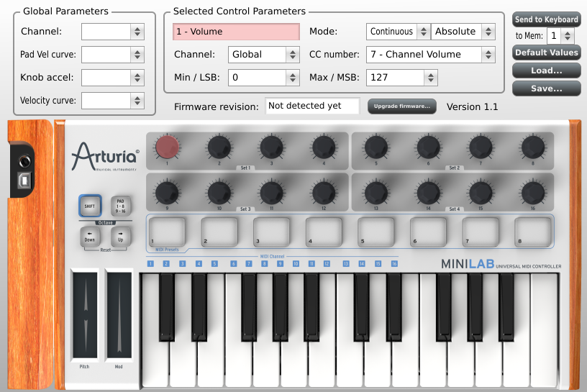Select pad 1 on the controller

(167, 232)
